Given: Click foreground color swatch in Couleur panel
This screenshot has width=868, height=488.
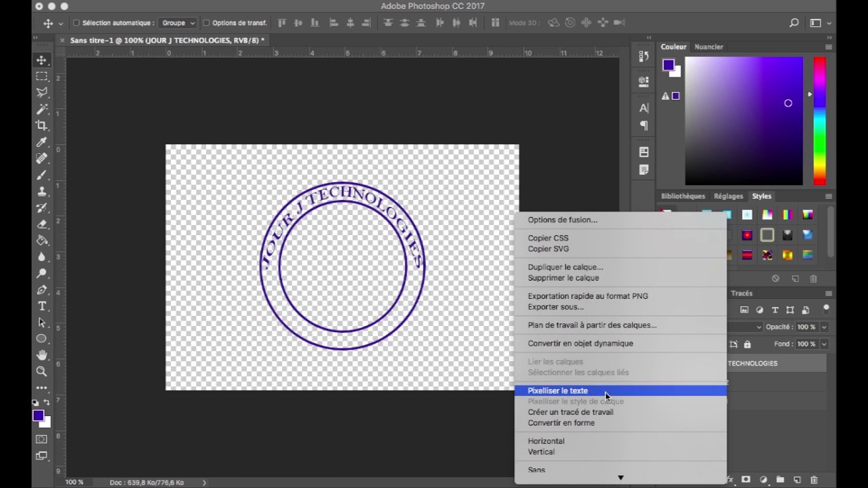Looking at the screenshot, I should pos(669,65).
